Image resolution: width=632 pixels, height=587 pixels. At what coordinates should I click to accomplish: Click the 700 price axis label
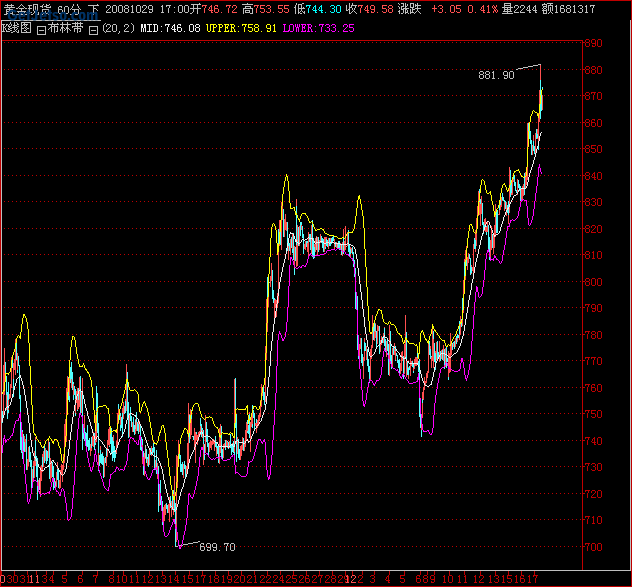point(594,547)
